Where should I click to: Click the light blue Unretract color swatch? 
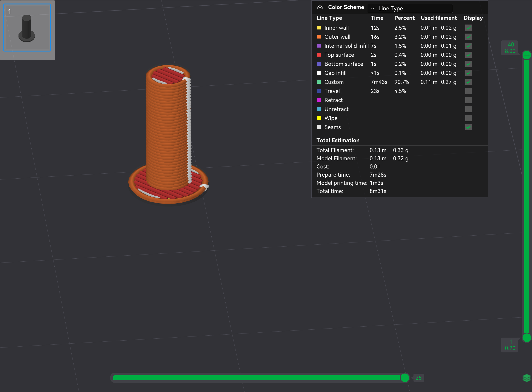tap(318, 109)
